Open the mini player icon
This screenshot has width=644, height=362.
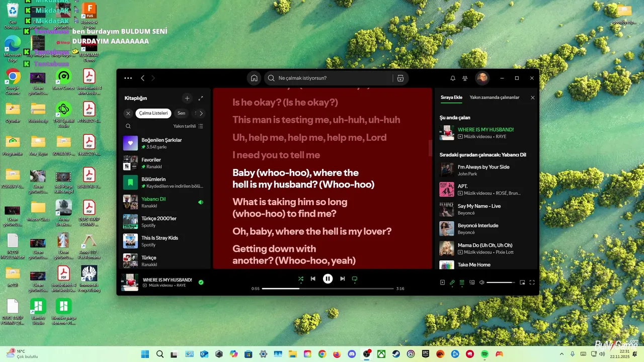click(522, 283)
